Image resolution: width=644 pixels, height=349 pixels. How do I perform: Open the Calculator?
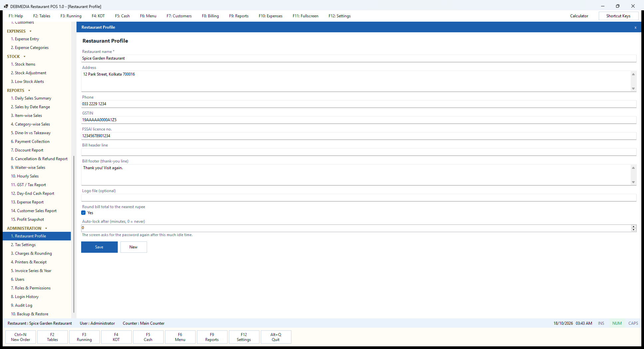click(x=579, y=16)
